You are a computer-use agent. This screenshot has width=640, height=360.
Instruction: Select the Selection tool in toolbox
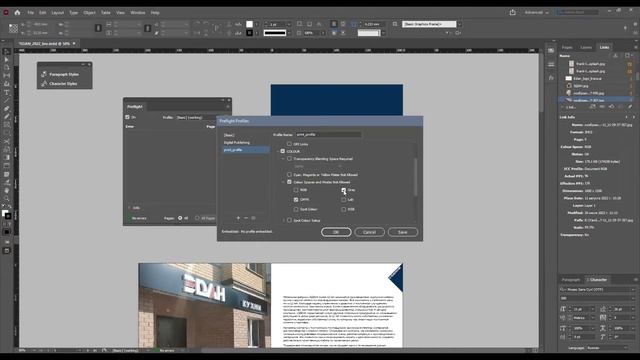7,51
